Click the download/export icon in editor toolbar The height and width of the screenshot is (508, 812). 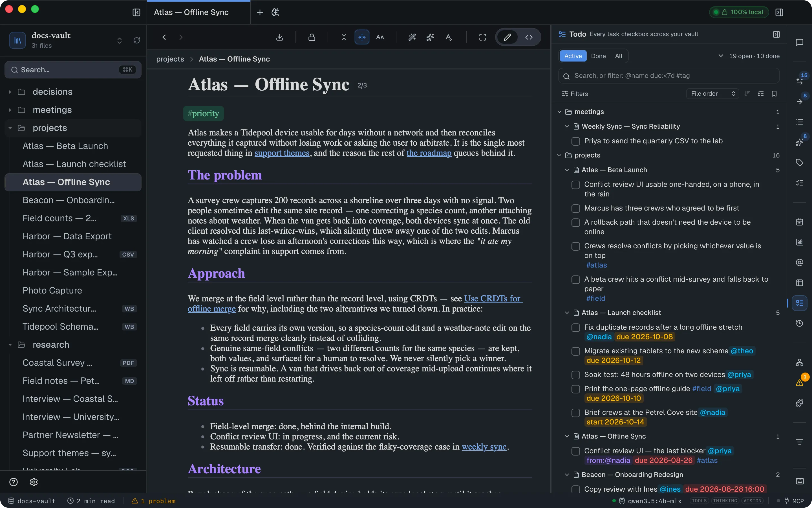pos(279,37)
